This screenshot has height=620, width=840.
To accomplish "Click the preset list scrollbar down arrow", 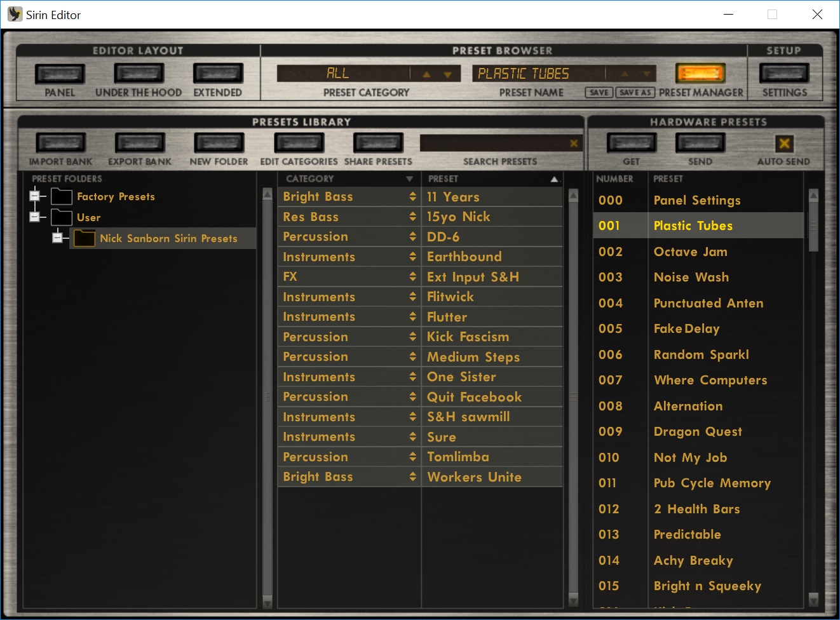I will click(x=573, y=600).
